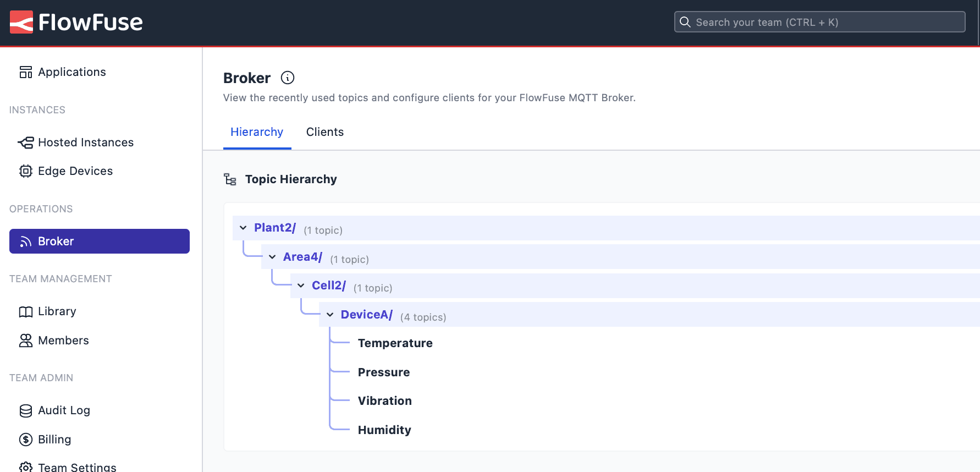Image resolution: width=980 pixels, height=472 pixels.
Task: Click the team search input field
Action: click(x=819, y=21)
